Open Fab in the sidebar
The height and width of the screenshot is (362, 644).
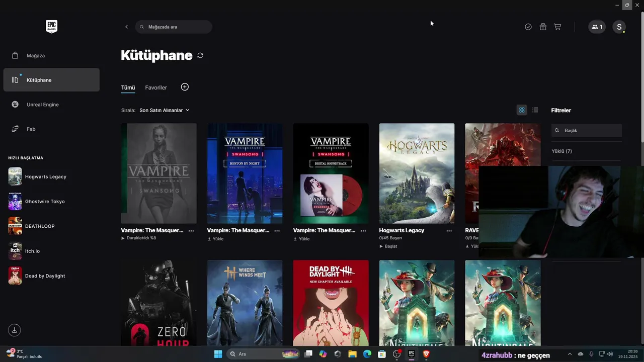pyautogui.click(x=51, y=129)
